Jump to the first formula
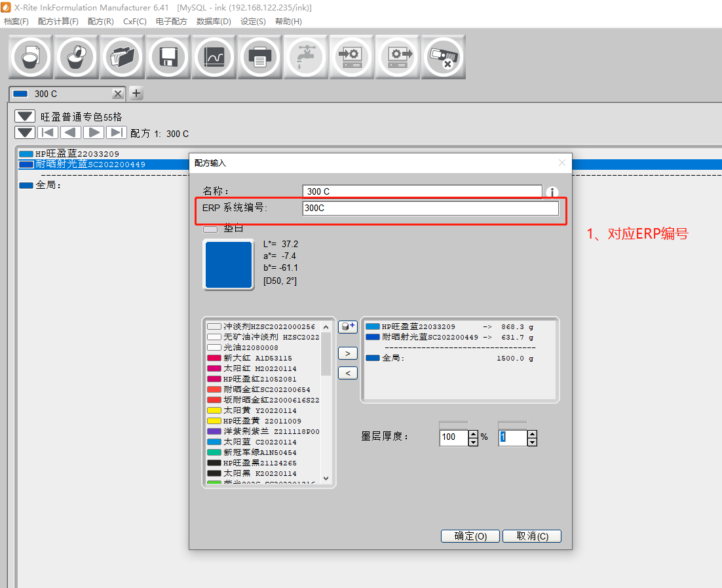Screen dimensions: 722x588 pos(48,132)
